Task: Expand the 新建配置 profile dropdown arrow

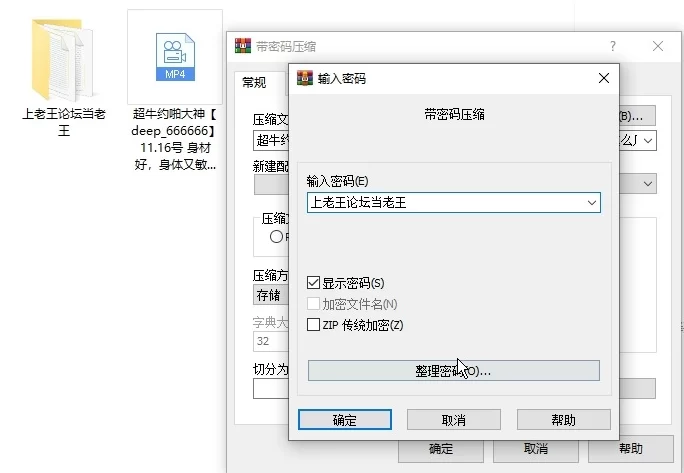Action: pyautogui.click(x=648, y=184)
